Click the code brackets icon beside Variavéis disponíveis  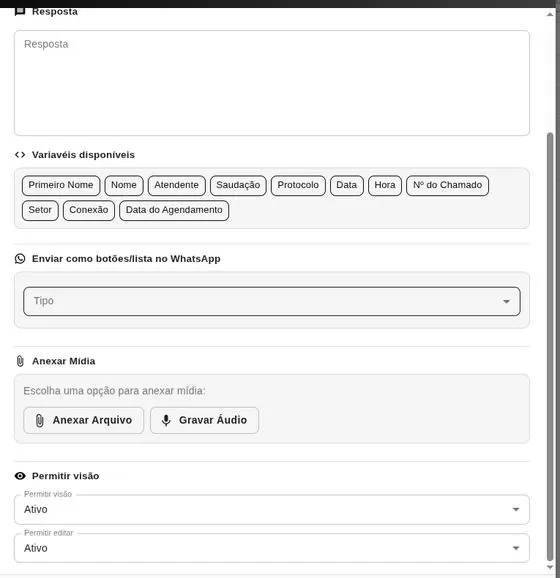click(20, 155)
